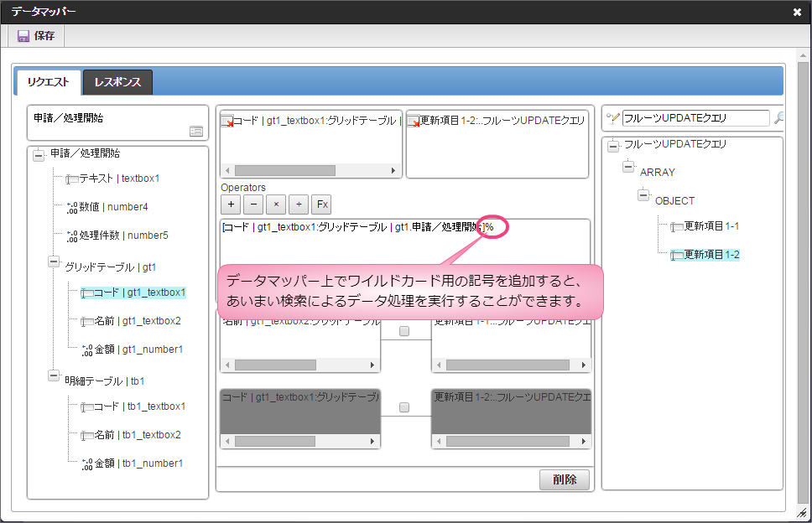Screen dimensions: 812x523
Task: Click the minus operator button
Action: tap(254, 205)
